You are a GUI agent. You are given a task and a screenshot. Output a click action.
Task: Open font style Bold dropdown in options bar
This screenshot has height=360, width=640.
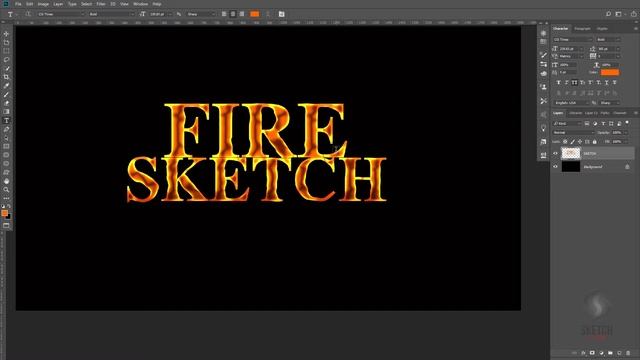[x=112, y=14]
